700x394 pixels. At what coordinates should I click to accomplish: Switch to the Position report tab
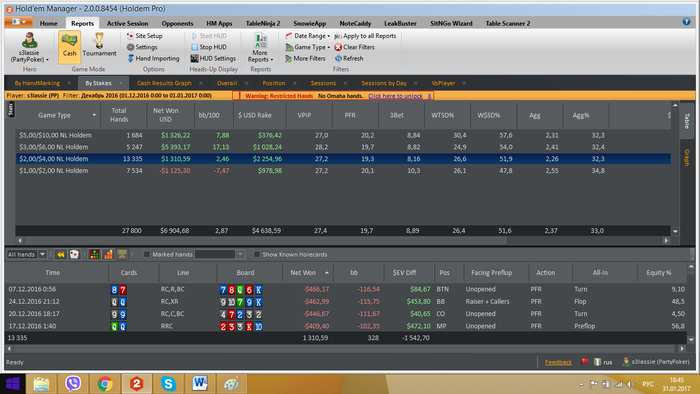(274, 83)
